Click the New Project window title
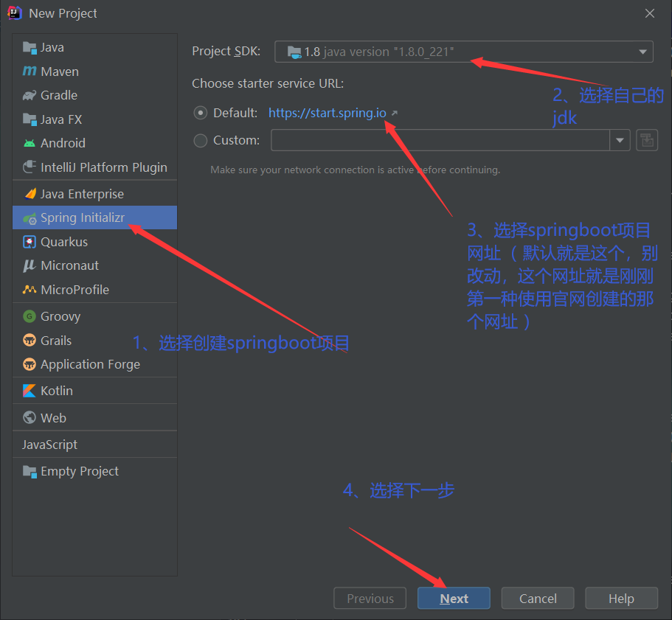Screen dimensions: 672x620 [63, 14]
